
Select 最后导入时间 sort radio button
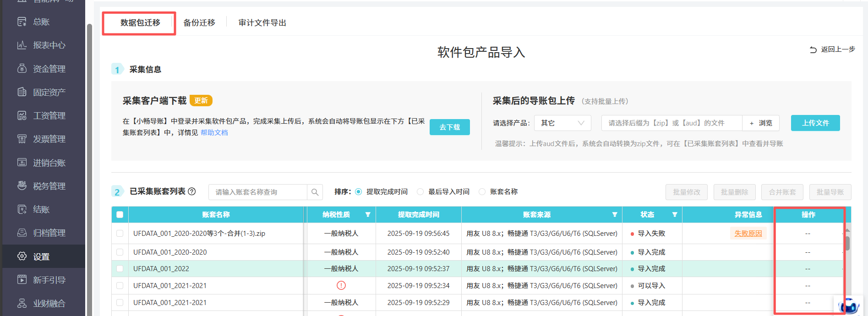(420, 192)
